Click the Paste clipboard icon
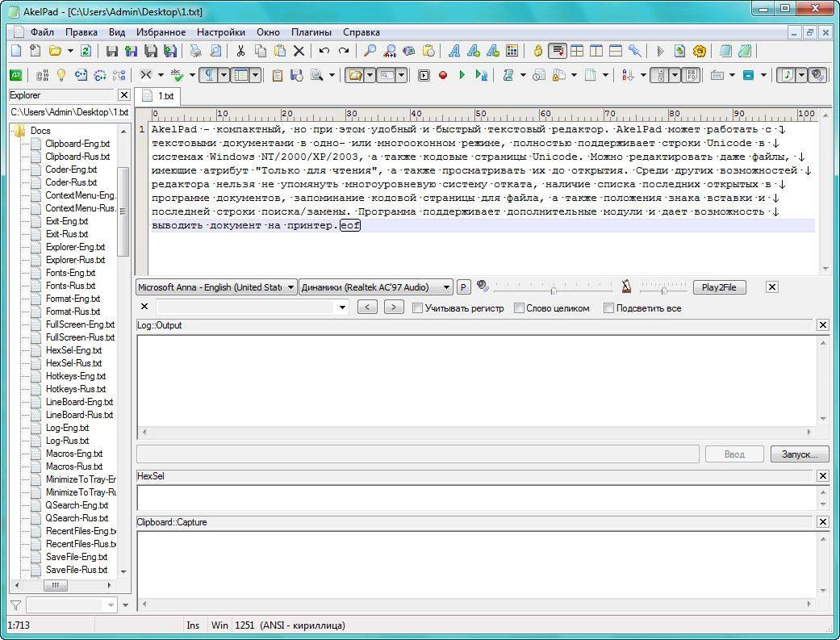Image resolution: width=840 pixels, height=640 pixels. point(280,51)
